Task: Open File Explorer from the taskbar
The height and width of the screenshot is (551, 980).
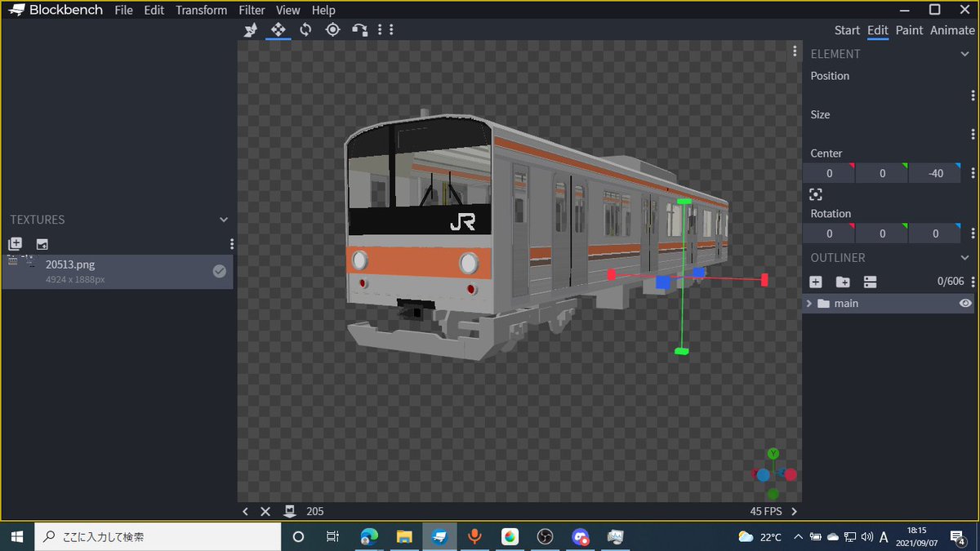Action: 404,536
